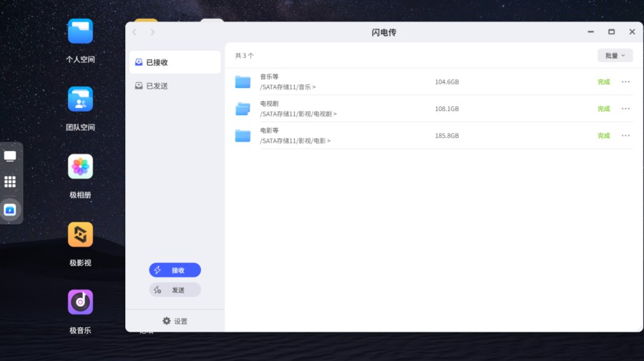Viewport: 644px width, 361px height.
Task: Select the 电影等 item name
Action: [270, 130]
